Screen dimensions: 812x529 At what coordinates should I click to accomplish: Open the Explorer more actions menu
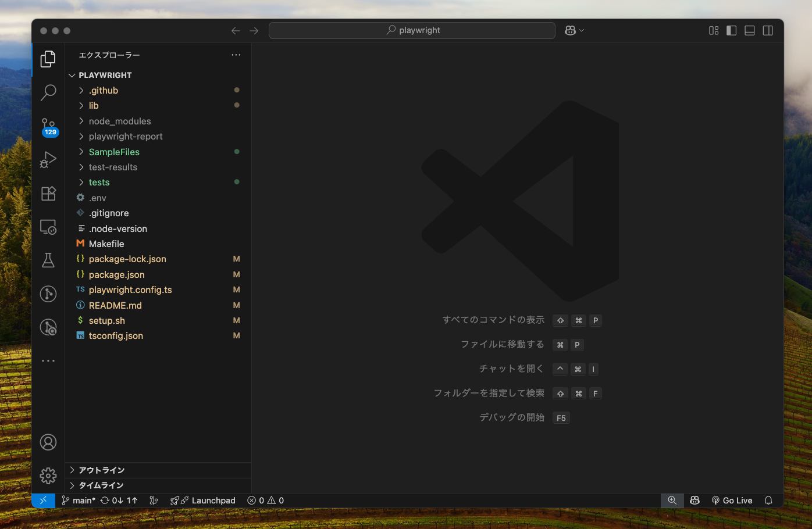(x=236, y=55)
